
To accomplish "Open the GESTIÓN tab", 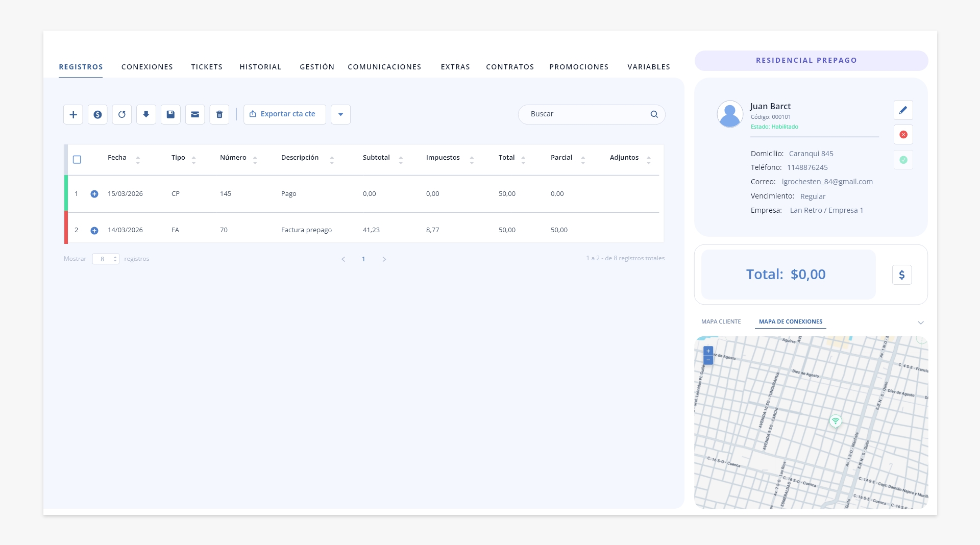I will coord(317,67).
